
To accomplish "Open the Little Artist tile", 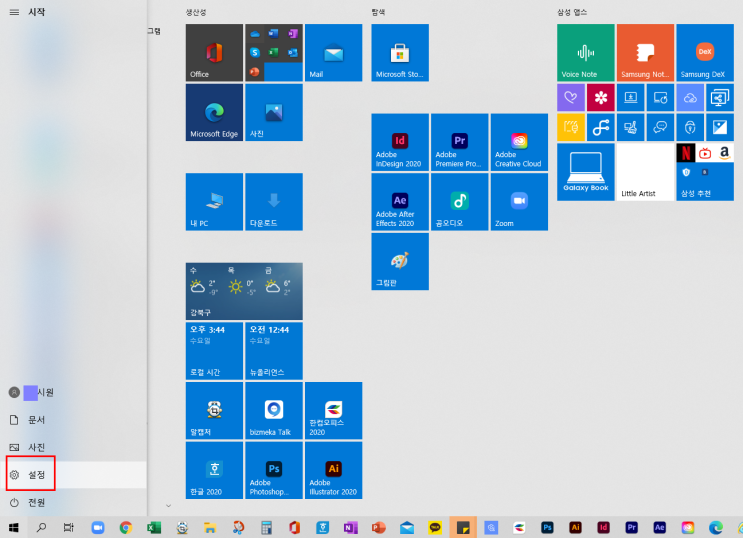I will (645, 172).
